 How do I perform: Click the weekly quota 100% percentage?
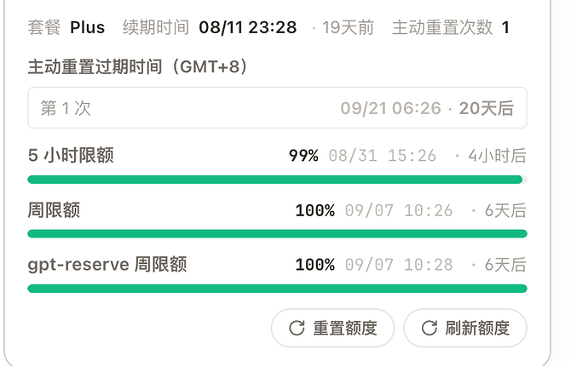[315, 210]
